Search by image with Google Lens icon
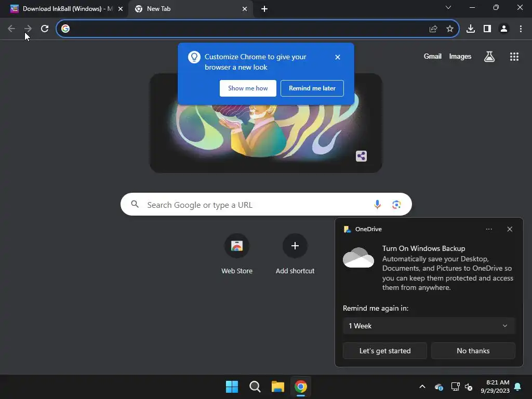This screenshot has width=532, height=399. point(396,204)
